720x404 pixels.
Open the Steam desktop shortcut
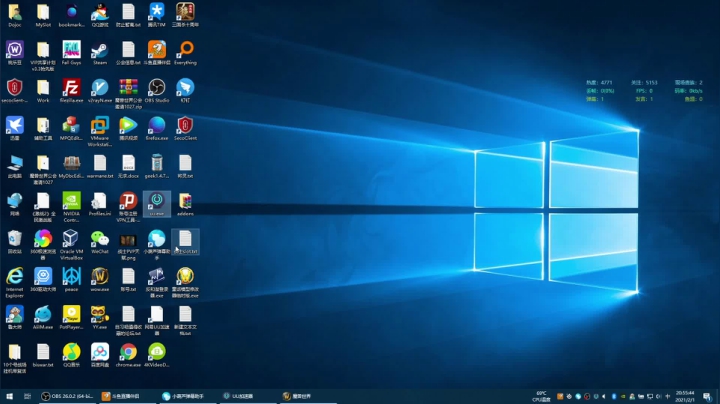coord(100,53)
